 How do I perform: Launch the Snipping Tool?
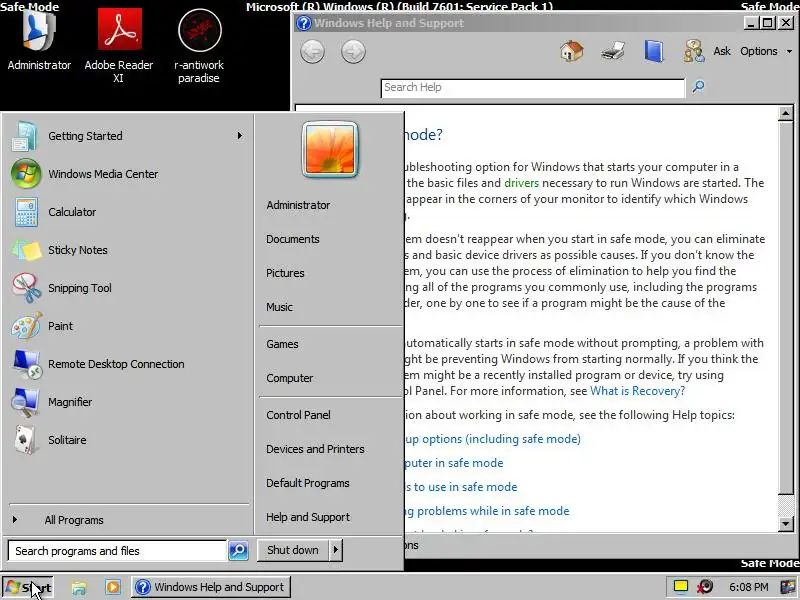tap(128, 288)
